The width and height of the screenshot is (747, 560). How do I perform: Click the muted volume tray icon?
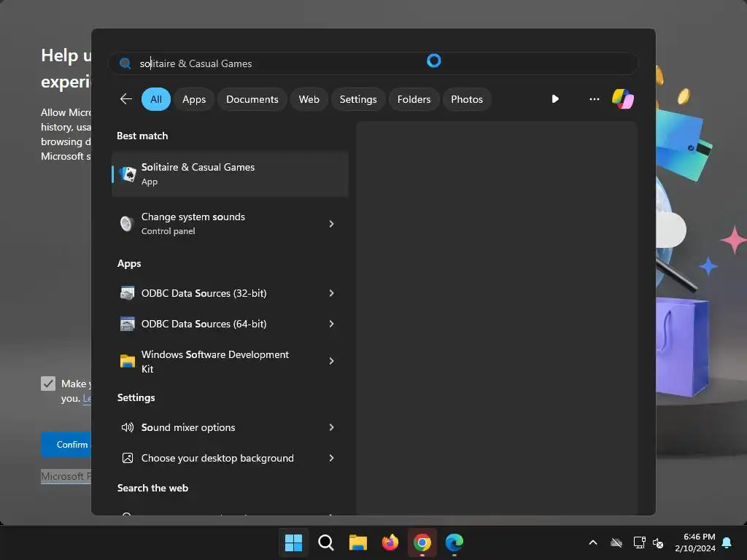(x=658, y=542)
